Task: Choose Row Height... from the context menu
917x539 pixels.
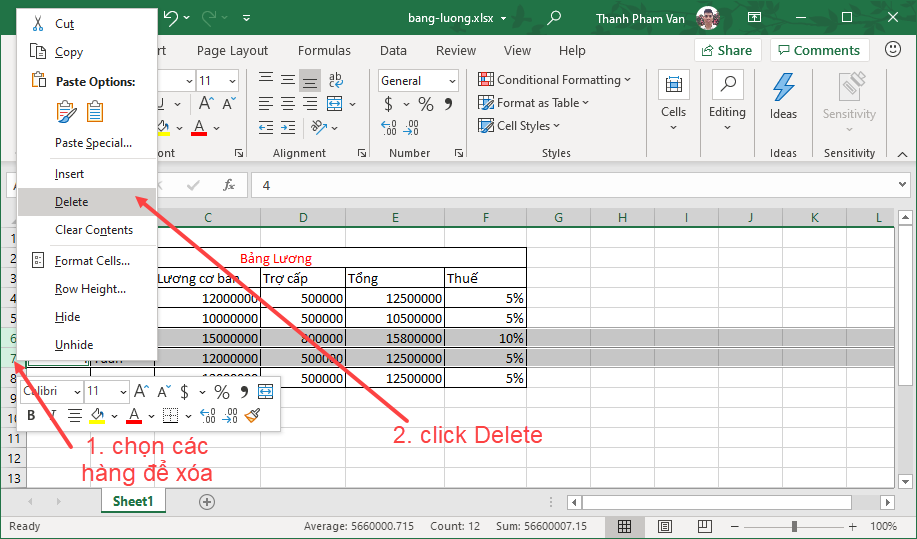Action: point(87,289)
